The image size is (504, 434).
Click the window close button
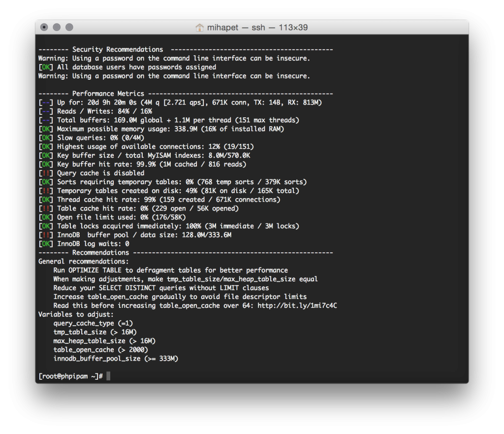(44, 28)
